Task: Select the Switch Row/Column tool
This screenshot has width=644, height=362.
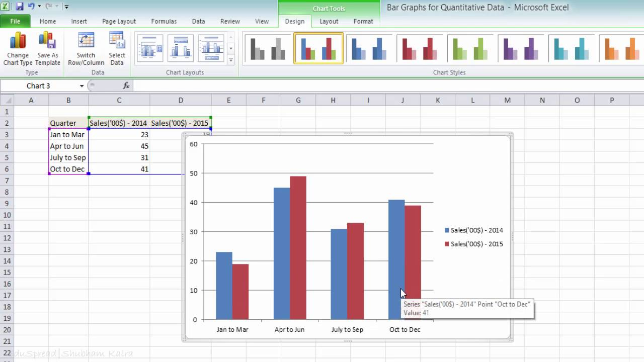Action: (86, 49)
